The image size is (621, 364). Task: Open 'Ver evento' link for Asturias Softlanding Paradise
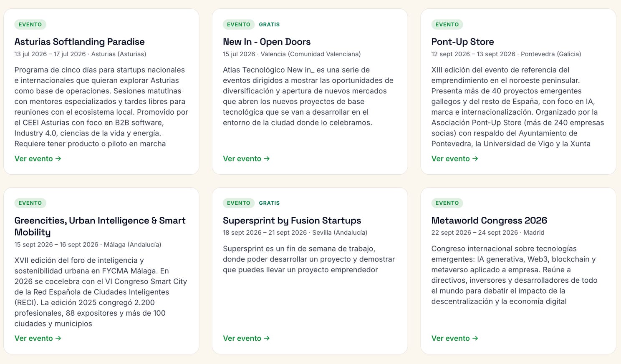coord(38,158)
